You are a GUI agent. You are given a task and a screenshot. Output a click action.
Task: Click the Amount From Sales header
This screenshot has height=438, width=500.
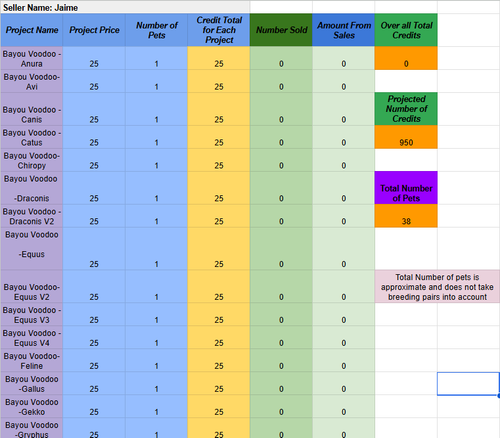click(x=343, y=30)
